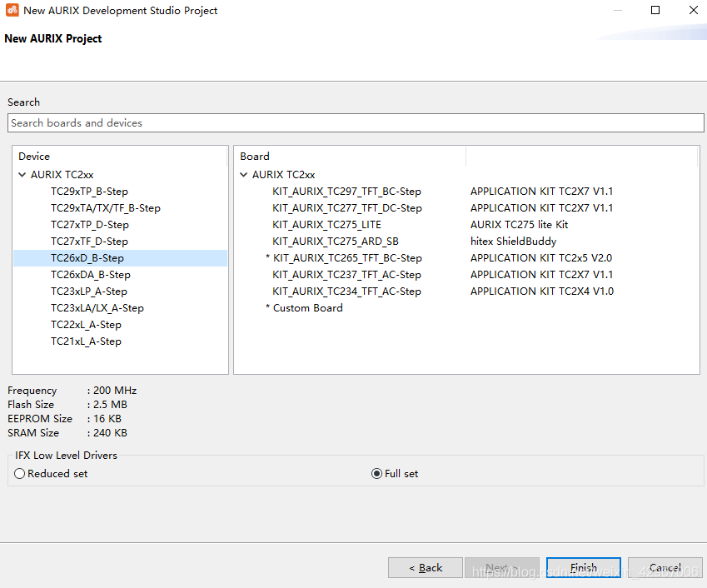707x588 pixels.
Task: Focus the Search boards and devices field
Action: tap(356, 123)
